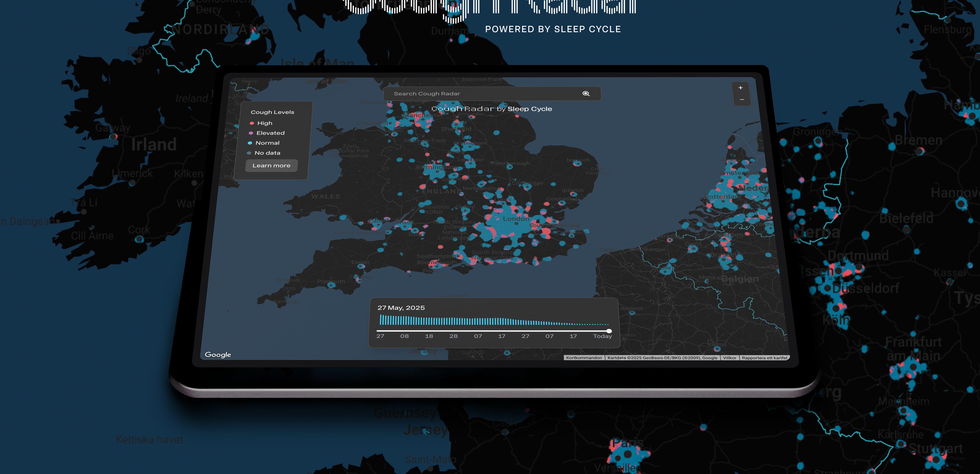This screenshot has width=980, height=474.
Task: Click the 28 date marker on timeline
Action: coord(454,336)
